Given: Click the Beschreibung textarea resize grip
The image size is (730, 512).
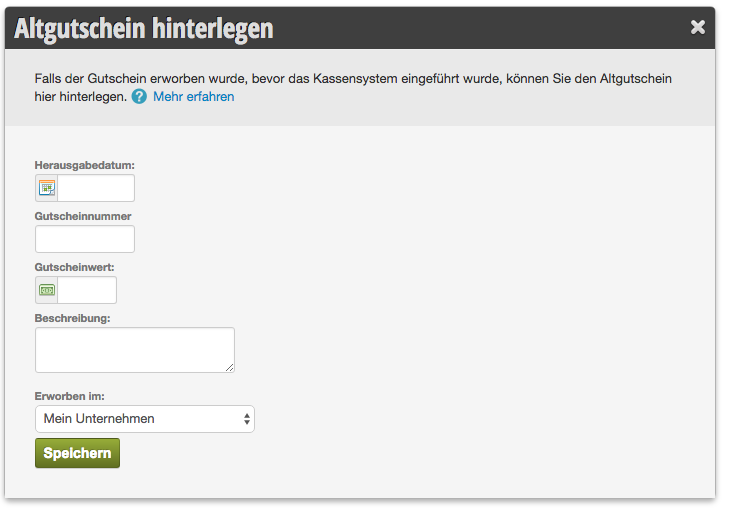Looking at the screenshot, I should pyautogui.click(x=230, y=368).
